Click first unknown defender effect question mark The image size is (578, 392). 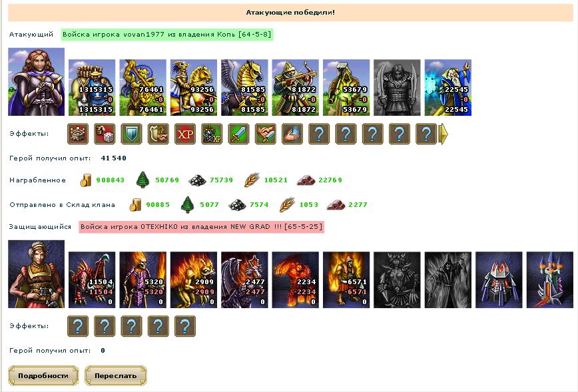pos(78,326)
